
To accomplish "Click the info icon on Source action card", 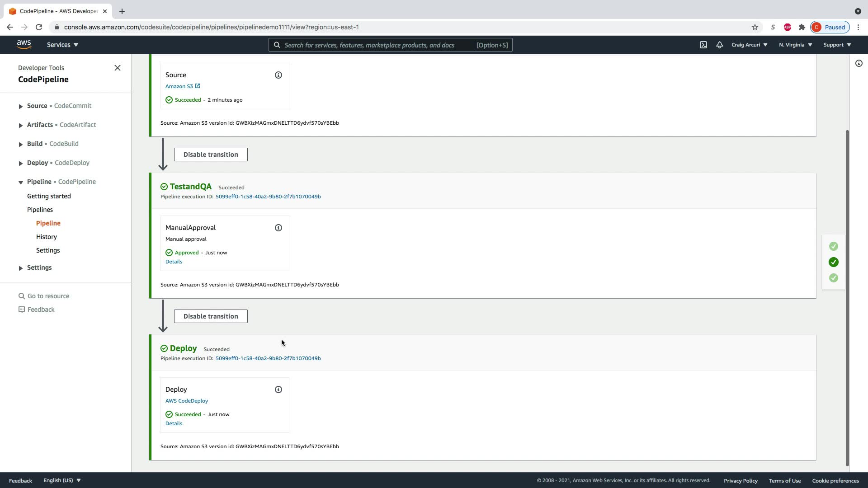I will 278,75.
